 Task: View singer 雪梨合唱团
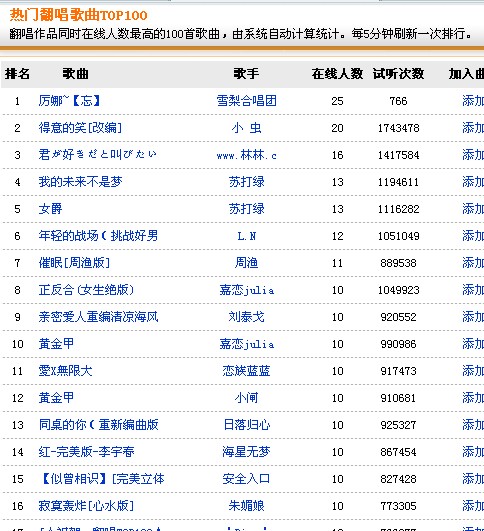coord(247,101)
